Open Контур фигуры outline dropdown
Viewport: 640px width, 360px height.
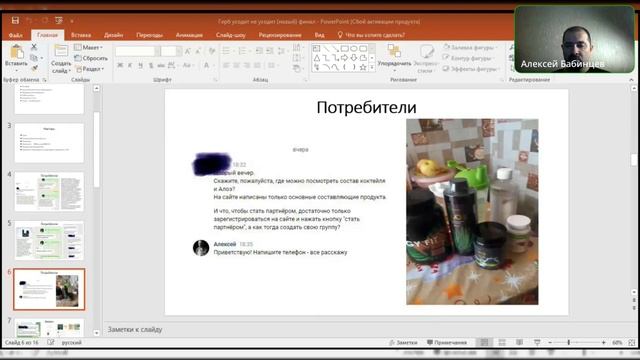(469, 58)
